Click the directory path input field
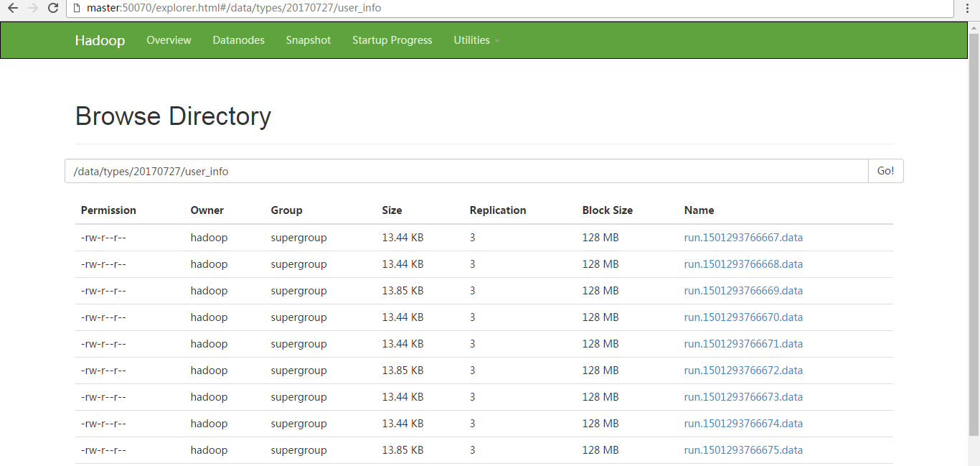 click(466, 171)
